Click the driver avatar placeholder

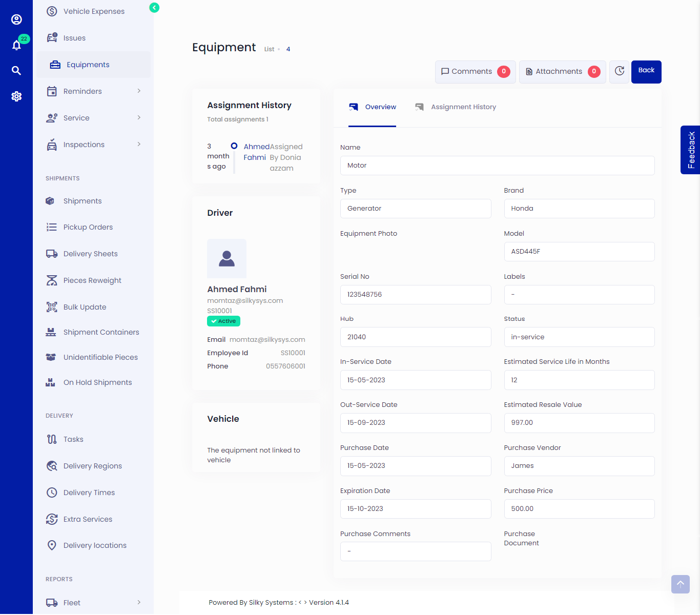227,258
